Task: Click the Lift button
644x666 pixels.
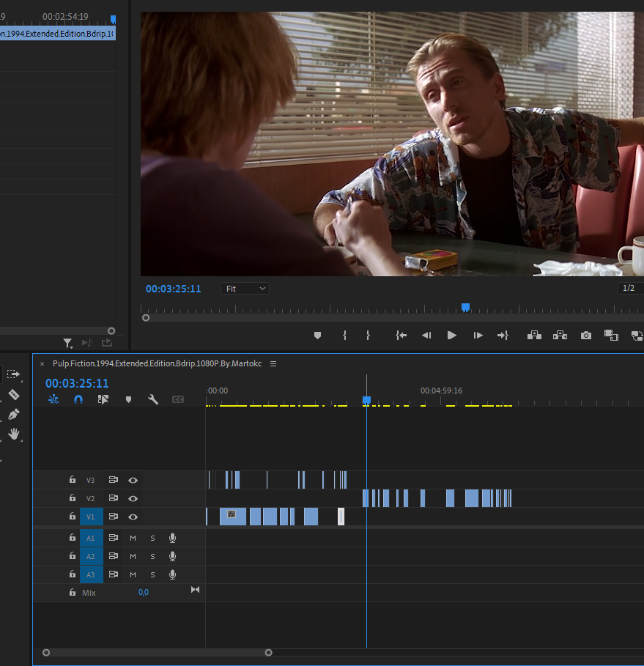Action: click(x=534, y=336)
